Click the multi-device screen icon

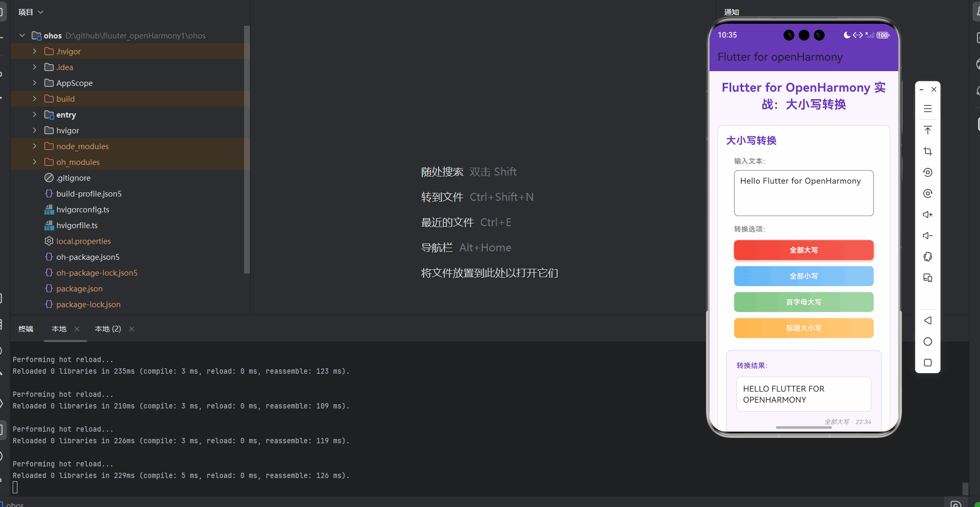(x=928, y=278)
